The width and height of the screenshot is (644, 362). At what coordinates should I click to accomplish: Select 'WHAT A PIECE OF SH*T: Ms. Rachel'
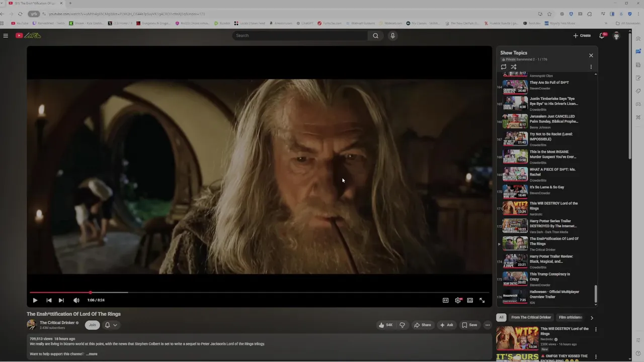(545, 174)
